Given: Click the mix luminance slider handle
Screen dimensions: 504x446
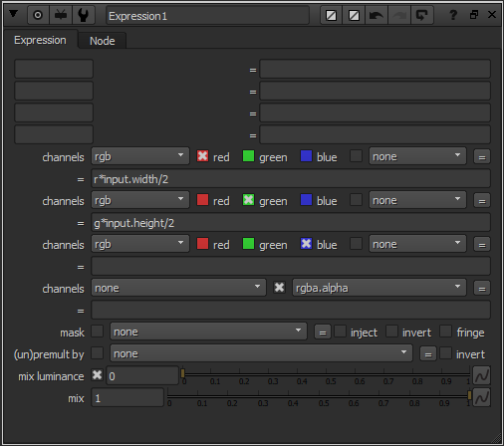Looking at the screenshot, I should (x=182, y=373).
